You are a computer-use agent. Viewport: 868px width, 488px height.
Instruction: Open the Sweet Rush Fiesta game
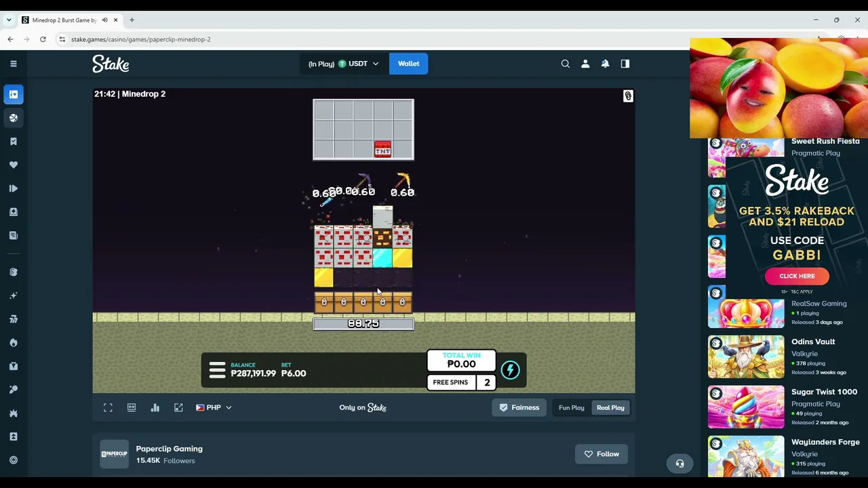tap(825, 141)
